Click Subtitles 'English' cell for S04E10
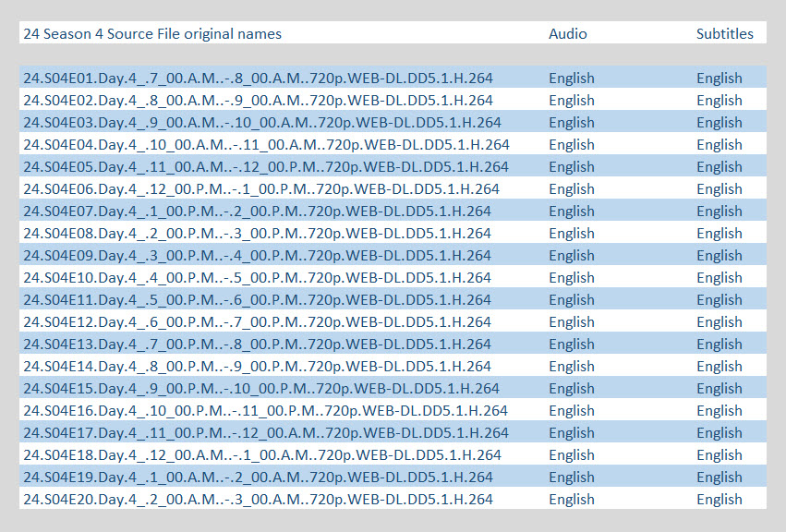The image size is (786, 532). pyautogui.click(x=719, y=277)
